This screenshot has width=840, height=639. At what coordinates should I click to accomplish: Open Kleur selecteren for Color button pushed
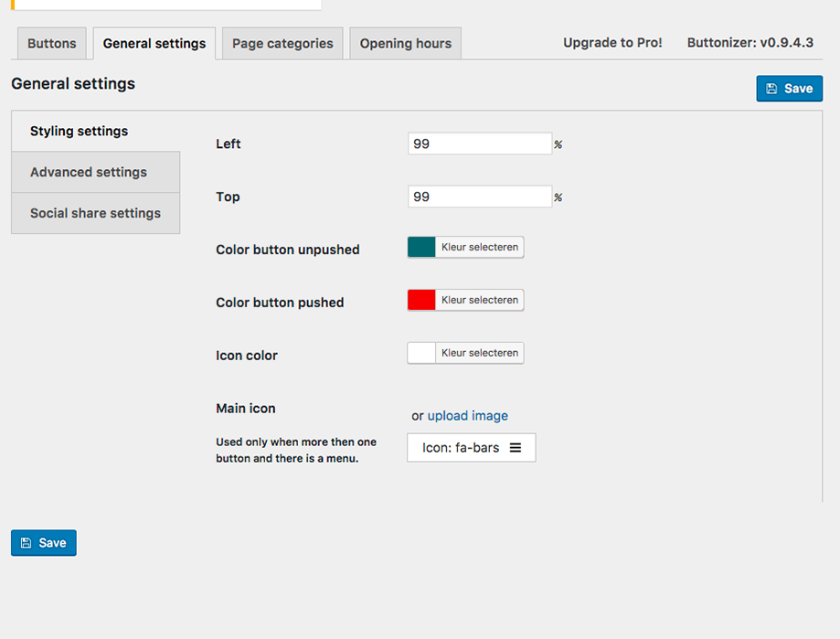click(479, 301)
